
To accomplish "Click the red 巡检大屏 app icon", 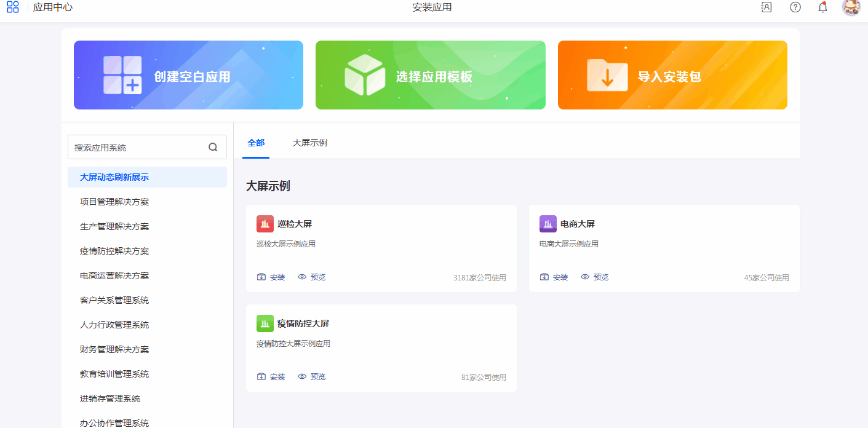I will [x=265, y=224].
